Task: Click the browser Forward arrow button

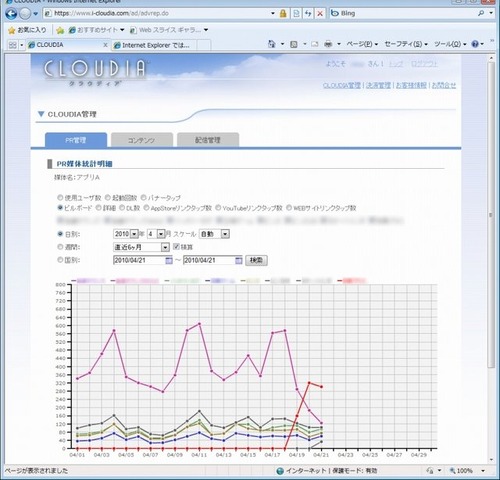Action: (25, 14)
